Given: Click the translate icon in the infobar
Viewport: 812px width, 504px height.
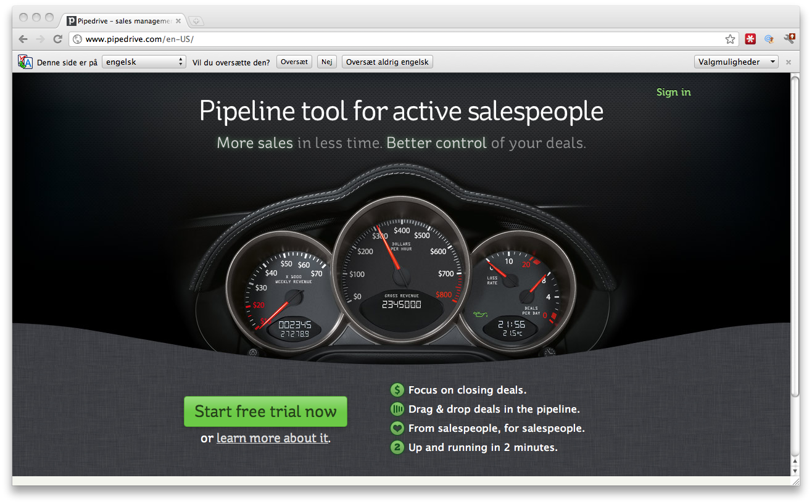Looking at the screenshot, I should (25, 62).
